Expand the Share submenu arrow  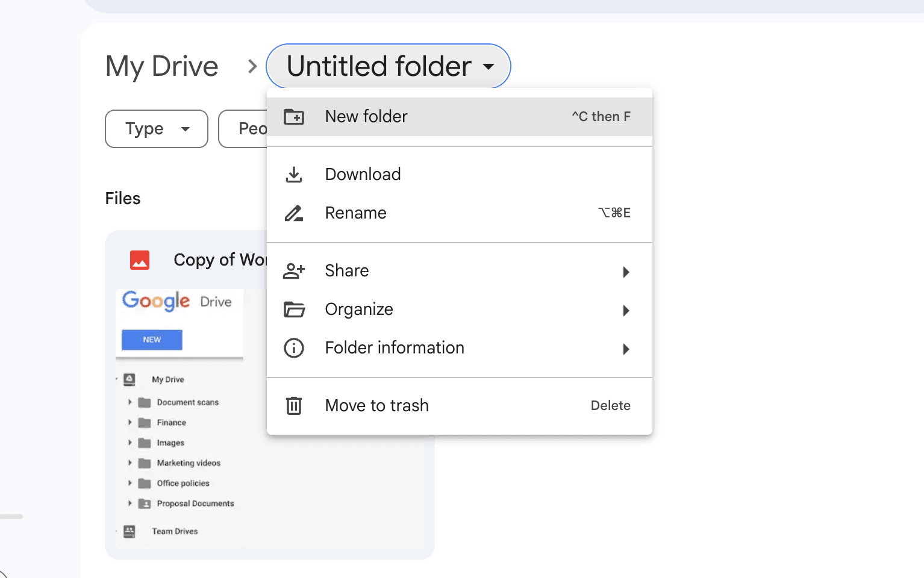[x=626, y=272]
